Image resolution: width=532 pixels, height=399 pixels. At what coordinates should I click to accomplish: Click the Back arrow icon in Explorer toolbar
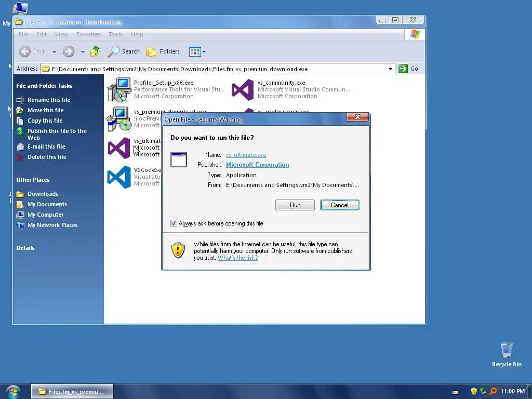[25, 51]
